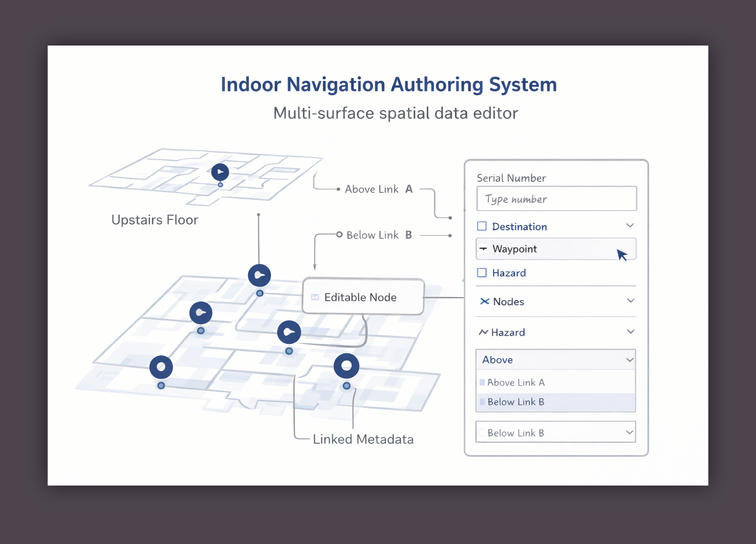This screenshot has width=756, height=544.
Task: Select the waypoint marker on the Upstairs Floor
Action: (x=220, y=172)
